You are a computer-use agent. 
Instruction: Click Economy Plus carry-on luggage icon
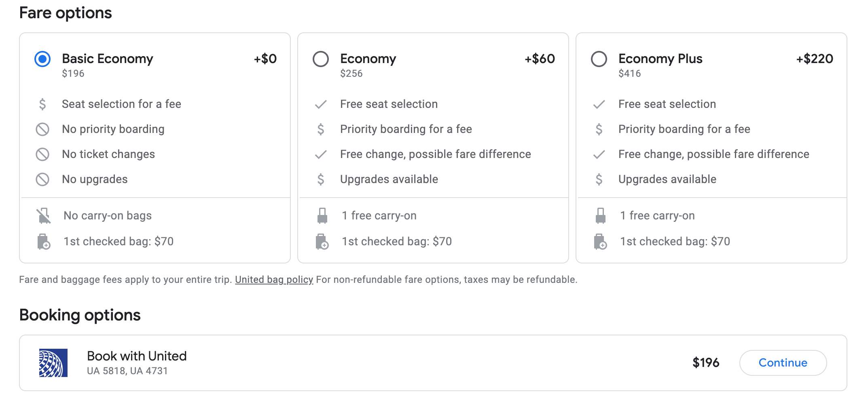click(600, 216)
